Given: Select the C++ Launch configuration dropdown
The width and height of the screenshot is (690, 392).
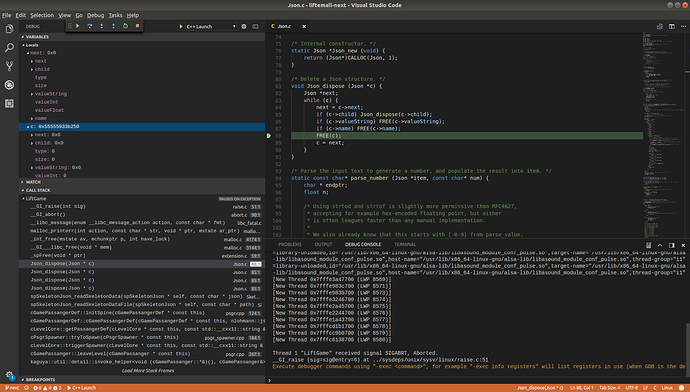Looking at the screenshot, I should [211, 26].
